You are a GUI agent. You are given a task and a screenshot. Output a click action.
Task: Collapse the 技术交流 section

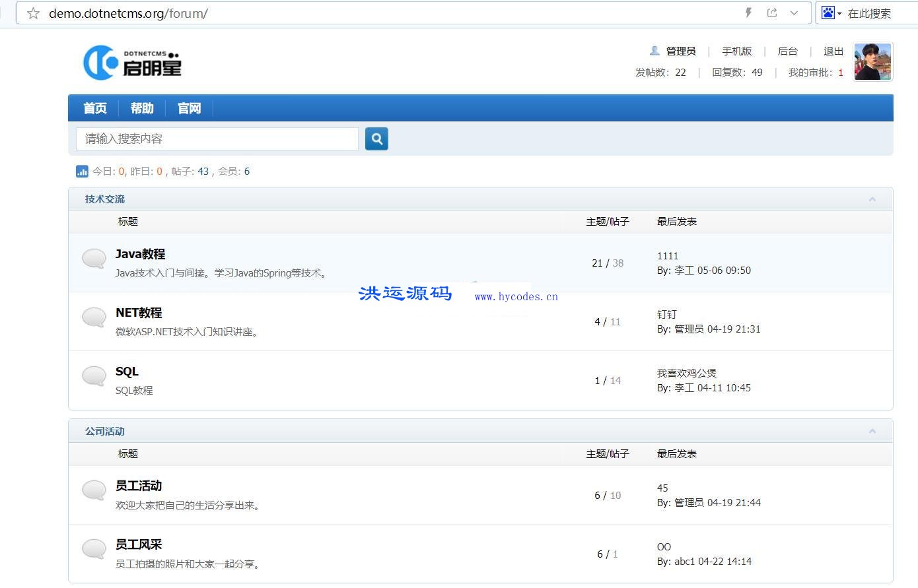[x=872, y=199]
